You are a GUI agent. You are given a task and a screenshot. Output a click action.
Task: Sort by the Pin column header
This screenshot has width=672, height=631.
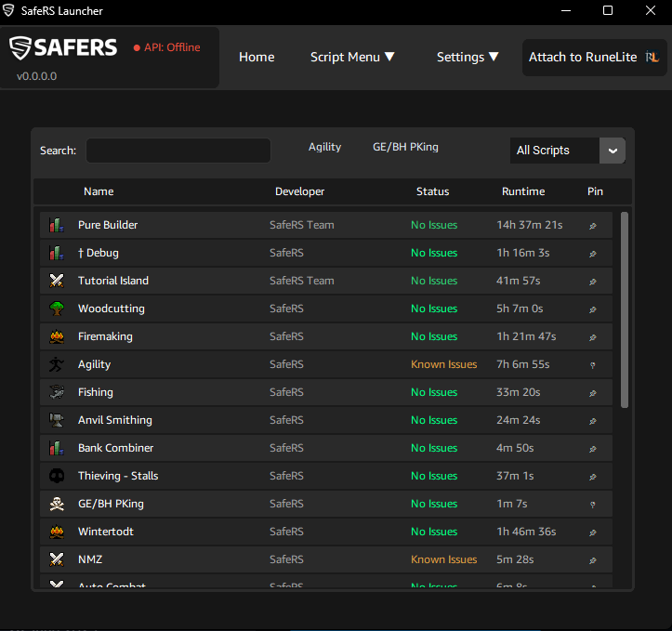tap(595, 191)
